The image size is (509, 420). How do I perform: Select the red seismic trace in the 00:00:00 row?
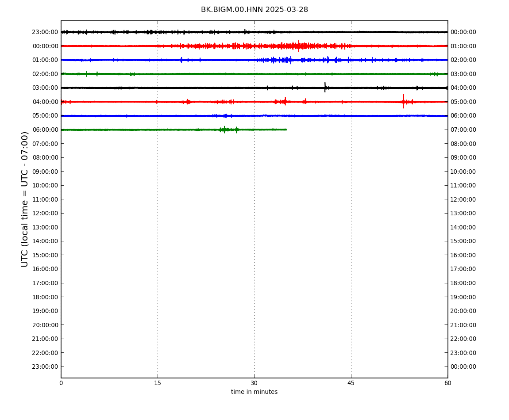coord(254,46)
